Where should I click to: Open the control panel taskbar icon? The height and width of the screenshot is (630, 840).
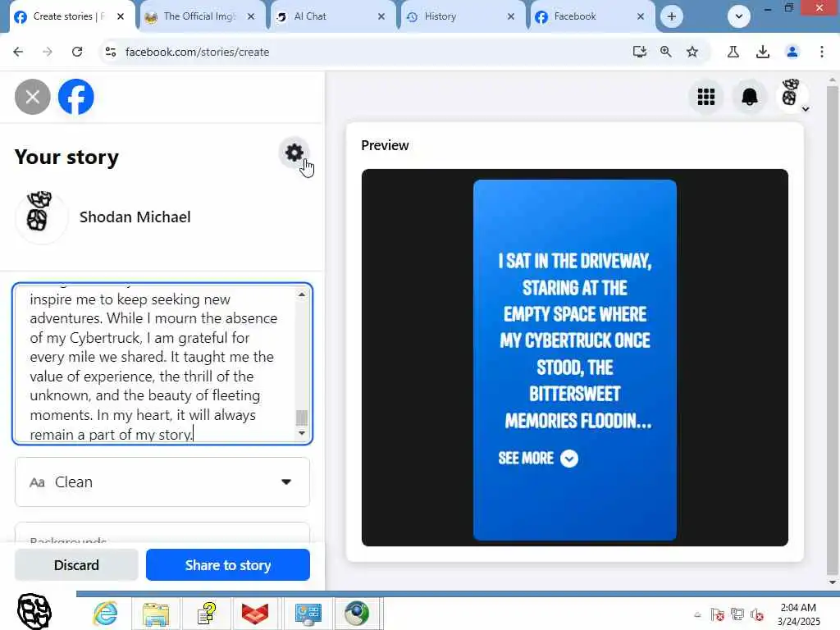pos(308,614)
